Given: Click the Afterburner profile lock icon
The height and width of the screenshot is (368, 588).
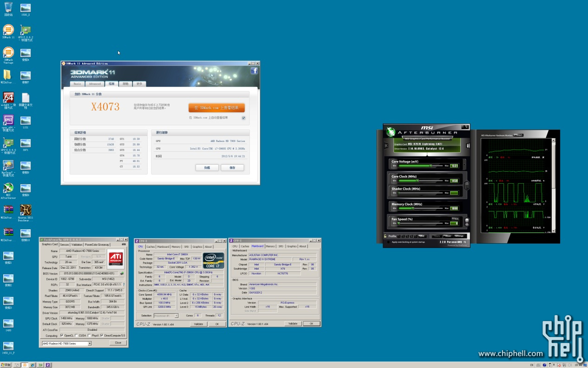Looking at the screenshot, I should point(385,236).
